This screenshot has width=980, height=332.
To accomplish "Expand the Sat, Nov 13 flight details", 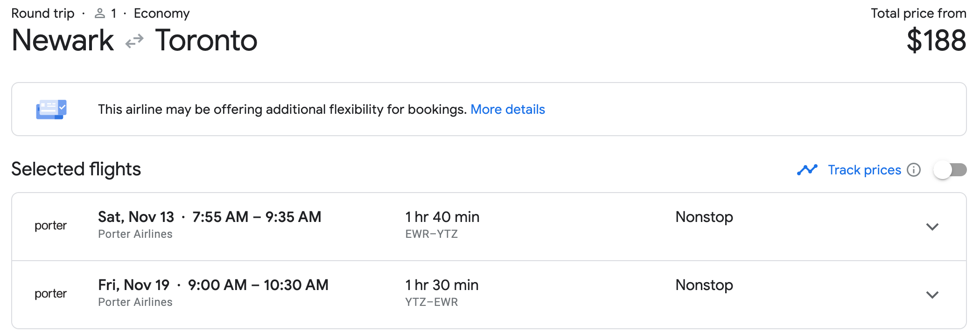I will point(932,227).
